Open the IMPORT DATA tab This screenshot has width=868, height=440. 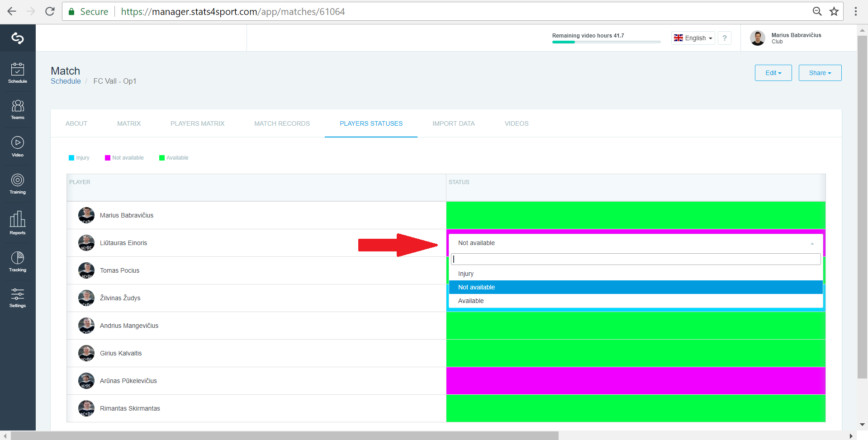coord(454,123)
